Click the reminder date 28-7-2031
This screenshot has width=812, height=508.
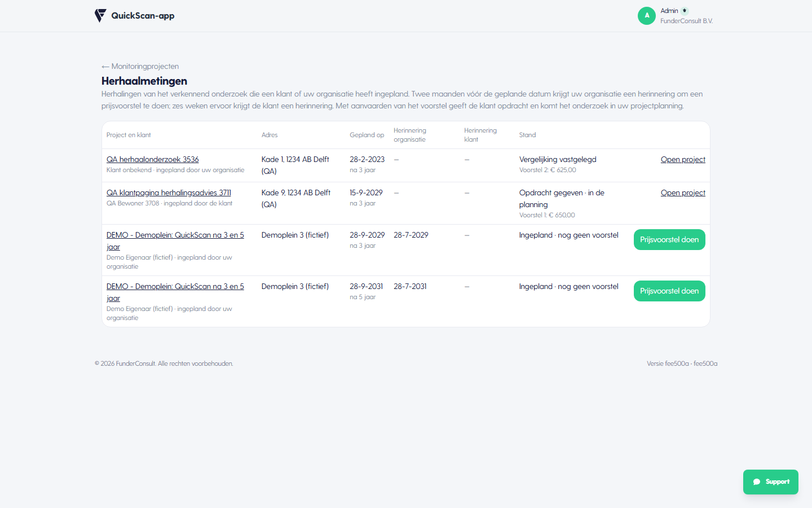click(x=410, y=286)
